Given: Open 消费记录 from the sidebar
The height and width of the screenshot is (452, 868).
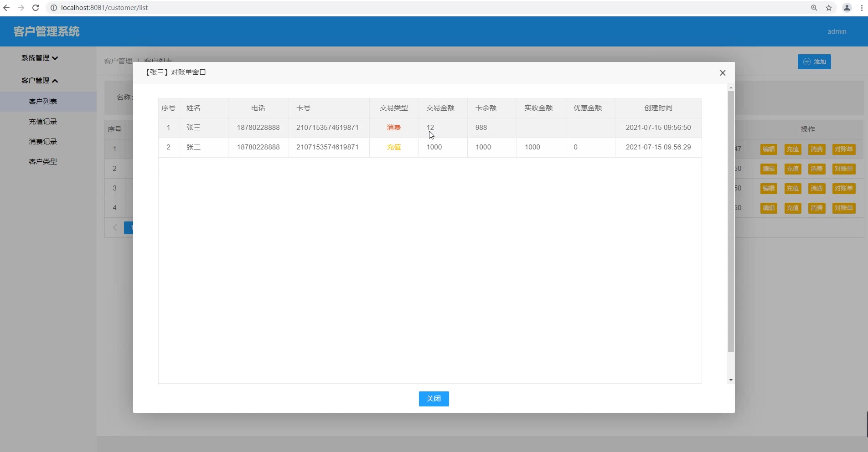Looking at the screenshot, I should point(43,142).
